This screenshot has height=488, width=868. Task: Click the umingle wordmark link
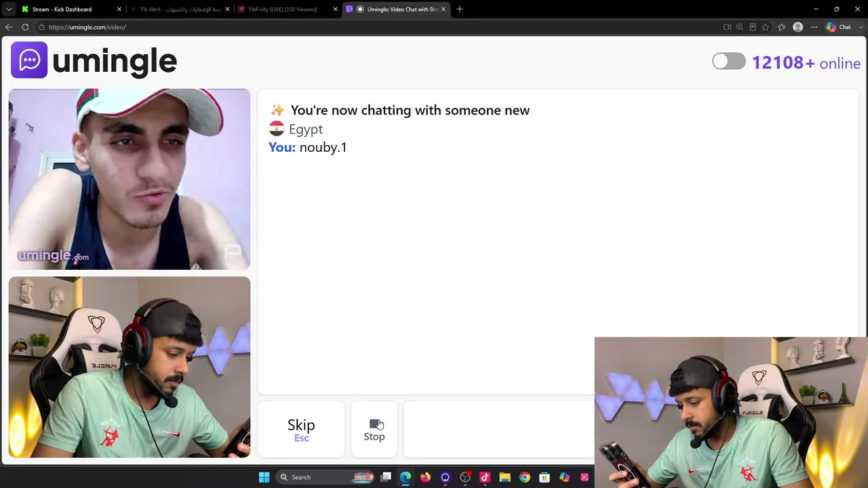[x=115, y=61]
